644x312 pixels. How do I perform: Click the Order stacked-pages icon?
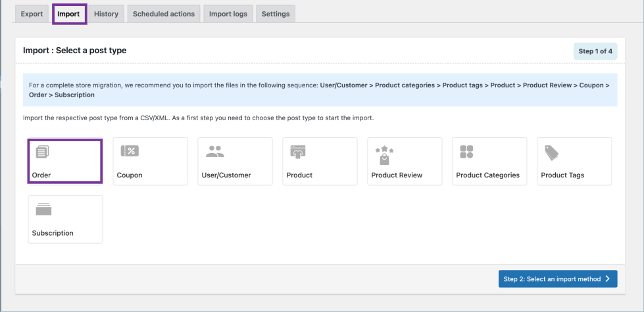coord(42,152)
